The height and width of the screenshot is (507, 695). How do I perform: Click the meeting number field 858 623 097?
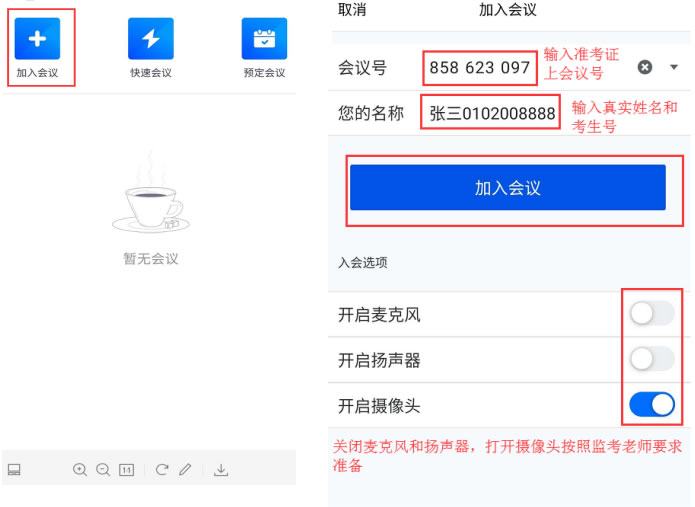(x=480, y=68)
